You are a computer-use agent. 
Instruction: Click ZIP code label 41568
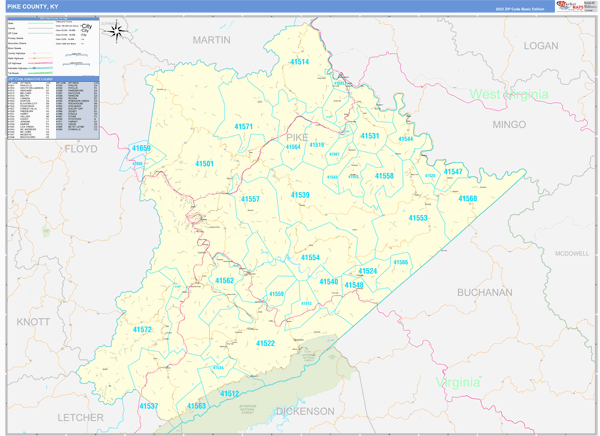468,198
